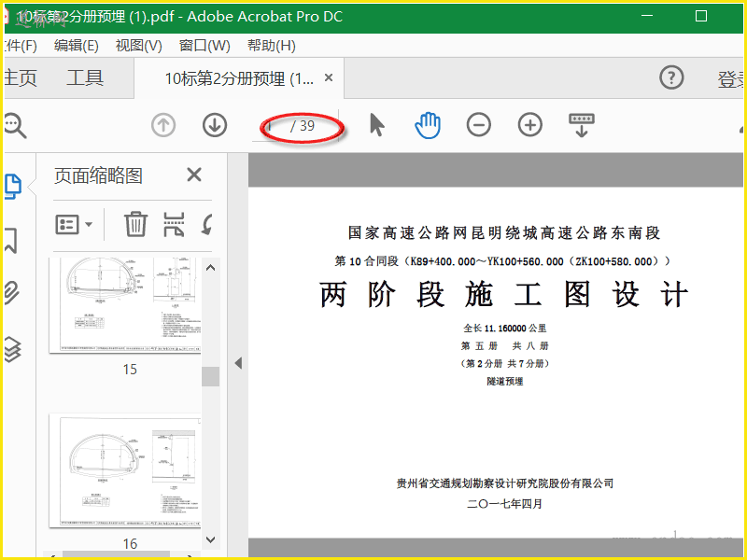
Task: Open the search/find magnifier tool
Action: (15, 126)
